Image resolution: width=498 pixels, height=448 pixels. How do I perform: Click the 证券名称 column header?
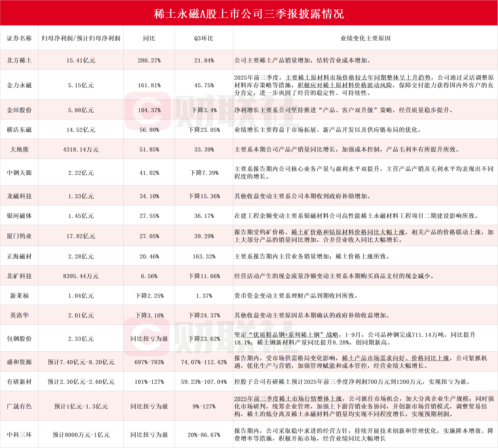[x=19, y=38]
